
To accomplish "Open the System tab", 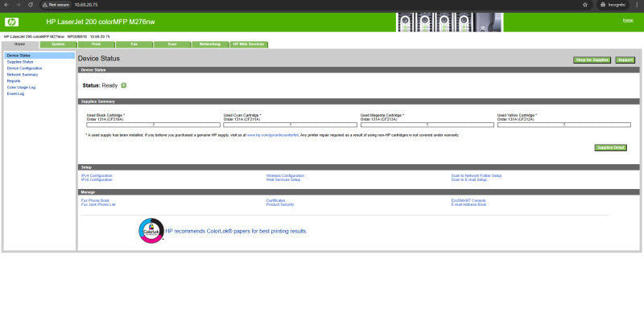I will click(x=58, y=44).
